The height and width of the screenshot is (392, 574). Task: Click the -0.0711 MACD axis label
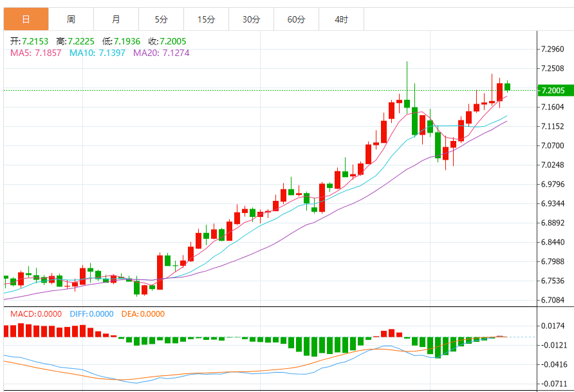pyautogui.click(x=554, y=384)
